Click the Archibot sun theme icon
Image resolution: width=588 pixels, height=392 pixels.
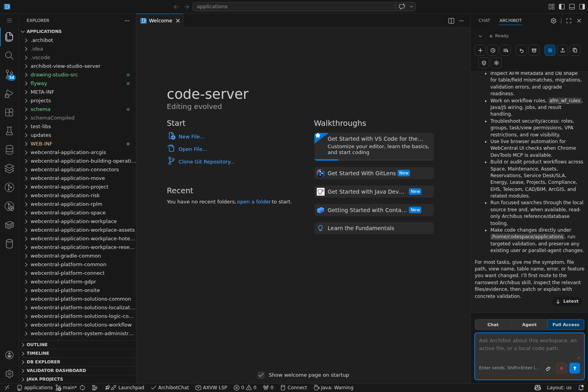(496, 63)
